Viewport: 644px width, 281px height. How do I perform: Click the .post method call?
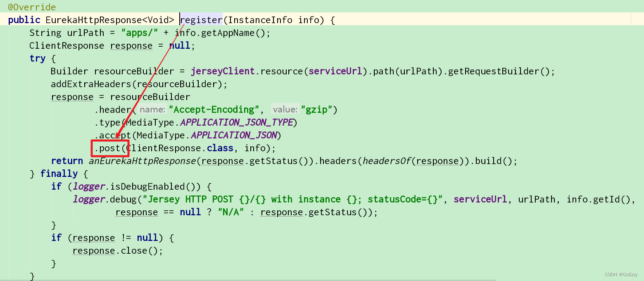click(107, 148)
